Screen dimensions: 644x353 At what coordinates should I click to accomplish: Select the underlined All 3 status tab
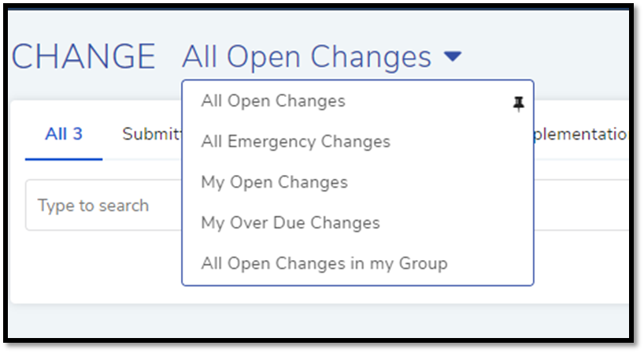click(64, 134)
